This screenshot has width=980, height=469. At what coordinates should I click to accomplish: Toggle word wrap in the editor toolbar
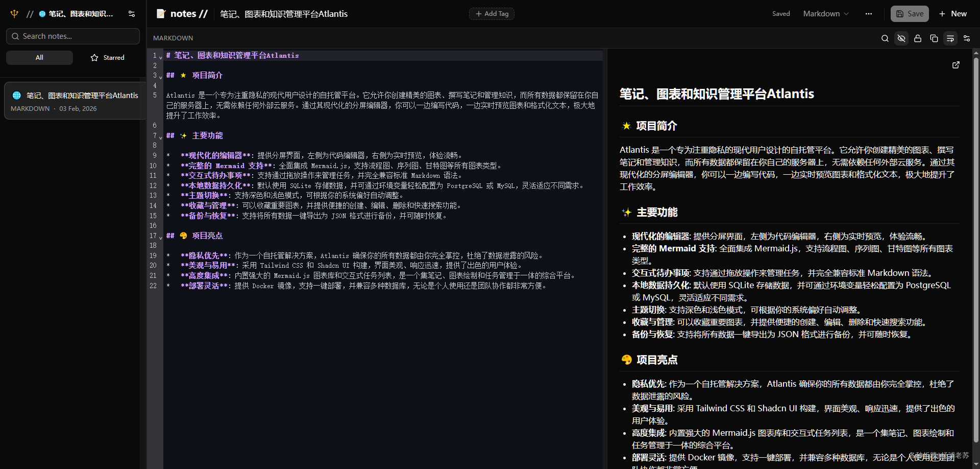(x=950, y=38)
